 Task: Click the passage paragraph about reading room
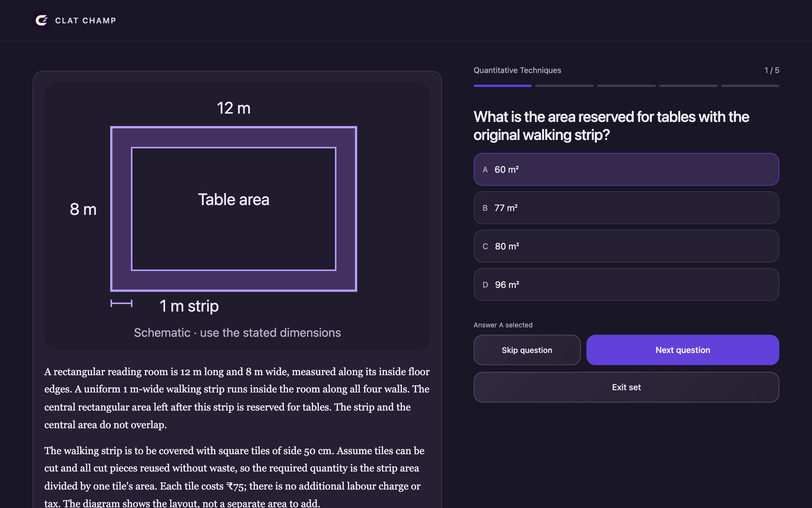[237, 398]
